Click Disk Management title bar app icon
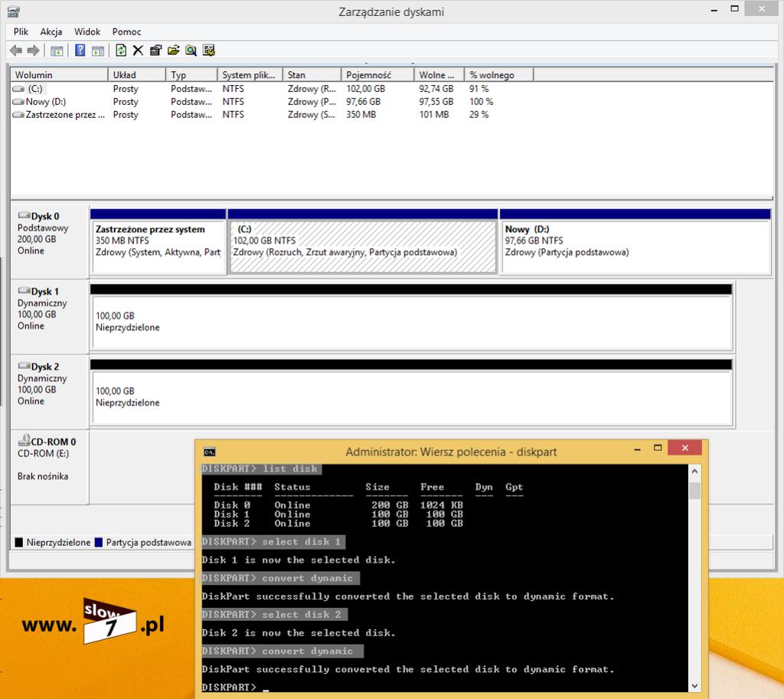The image size is (784, 699). coord(14,11)
